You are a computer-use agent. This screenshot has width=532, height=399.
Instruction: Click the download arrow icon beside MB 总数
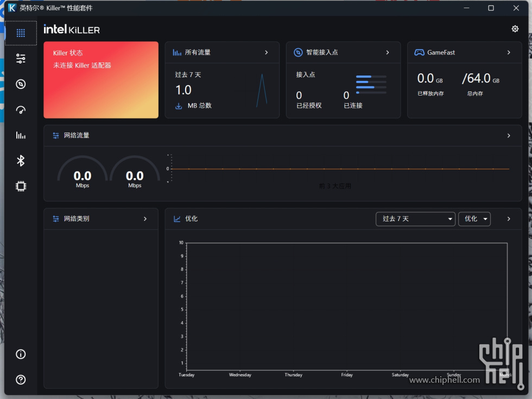point(179,106)
